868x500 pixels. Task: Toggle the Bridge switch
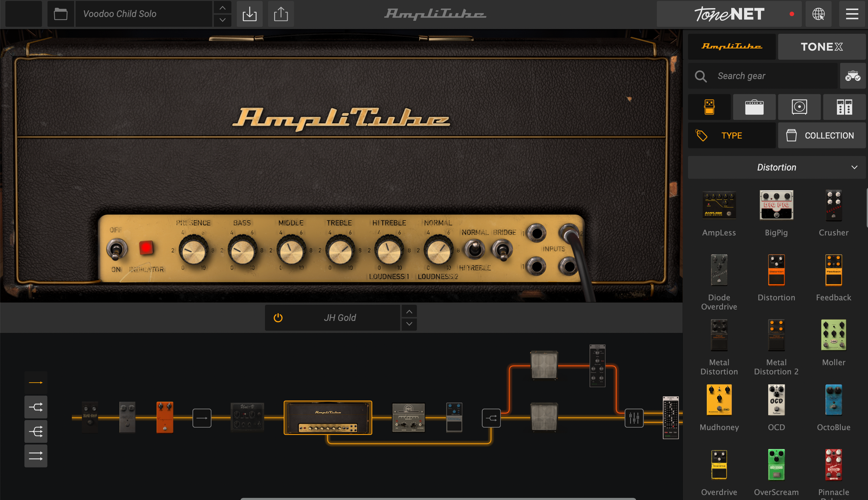[502, 250]
